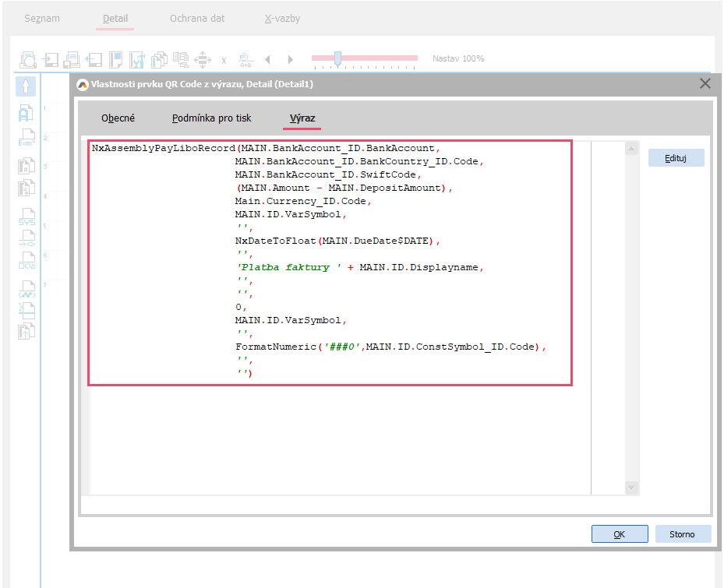Click the Main.Currency_ID.Code line

click(x=303, y=201)
